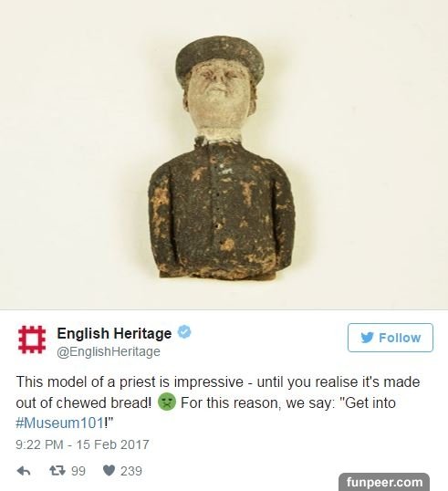Click the English Heritage display name
This screenshot has width=448, height=491.
tap(114, 333)
